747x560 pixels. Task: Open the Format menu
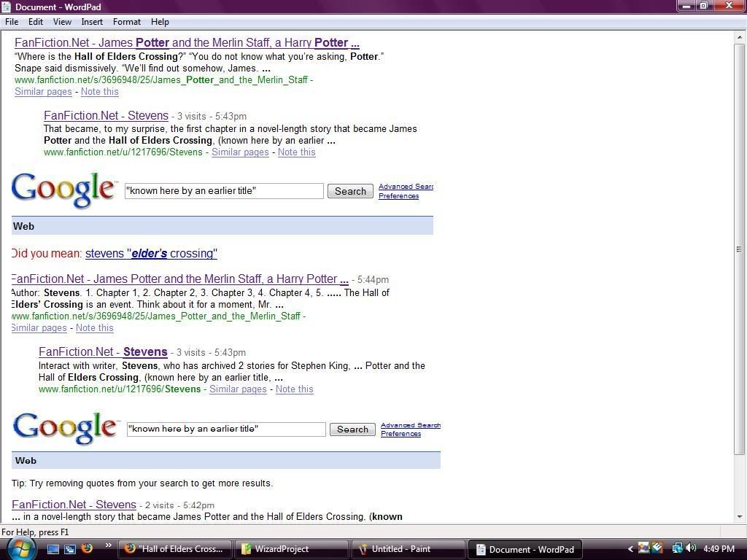(126, 22)
